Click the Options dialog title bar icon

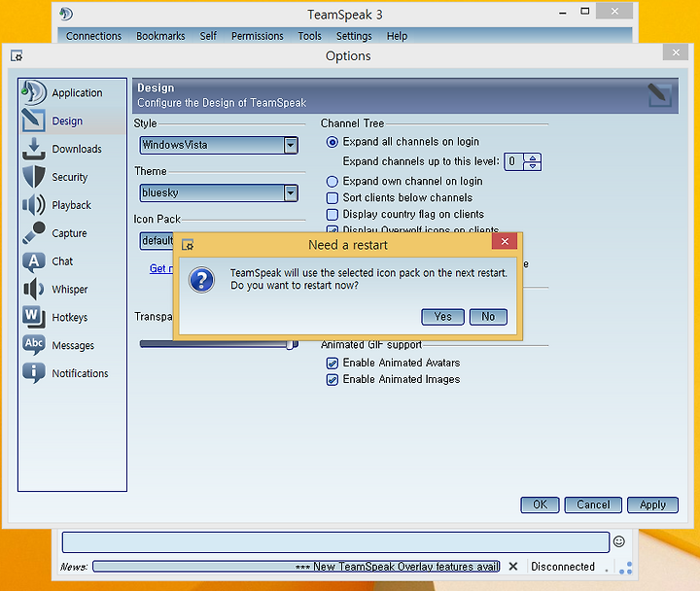[x=17, y=55]
